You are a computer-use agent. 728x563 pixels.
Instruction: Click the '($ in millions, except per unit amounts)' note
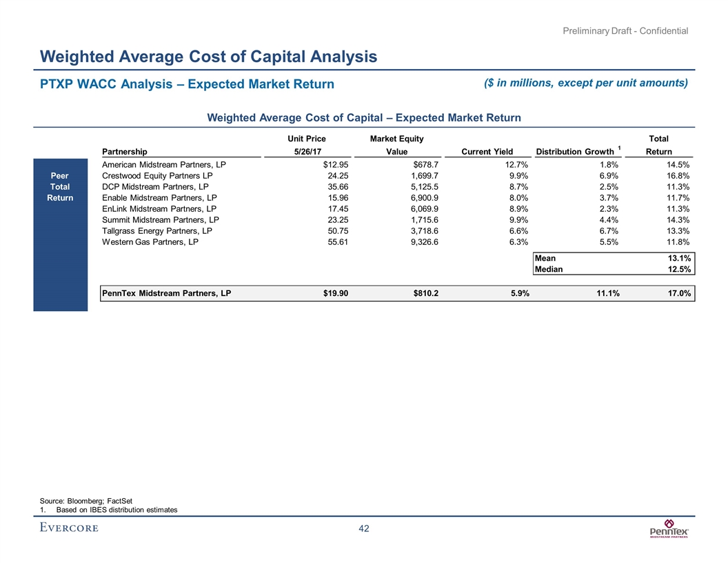[x=586, y=83]
